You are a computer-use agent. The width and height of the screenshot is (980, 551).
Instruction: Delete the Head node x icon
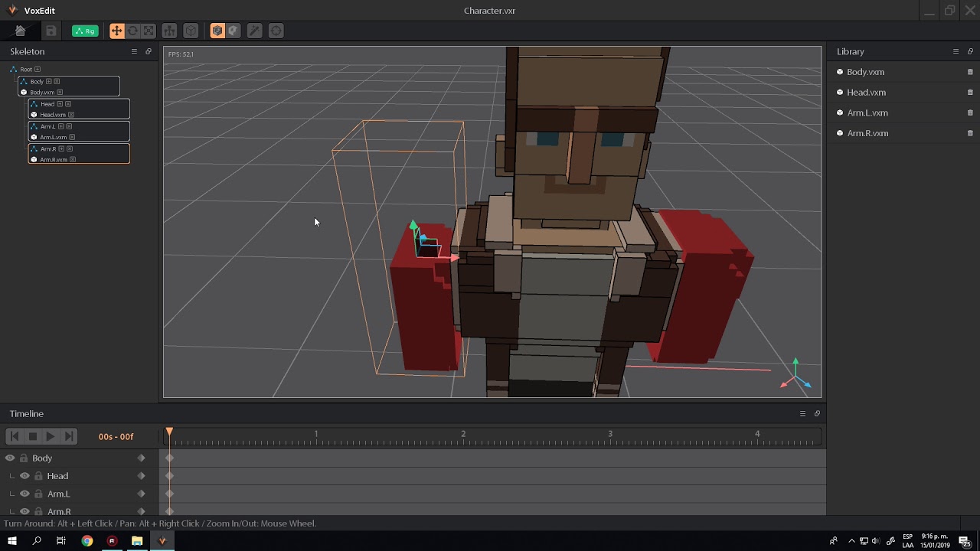[x=68, y=104]
